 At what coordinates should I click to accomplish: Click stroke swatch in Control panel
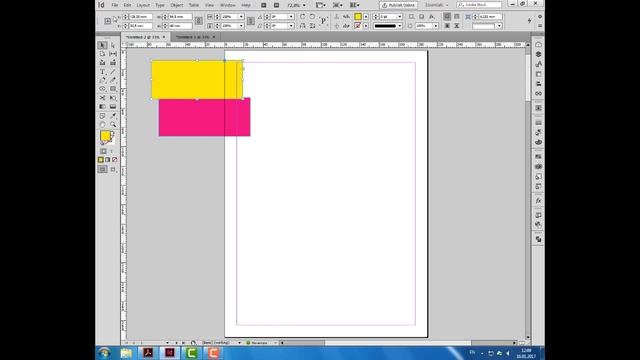pos(358,26)
